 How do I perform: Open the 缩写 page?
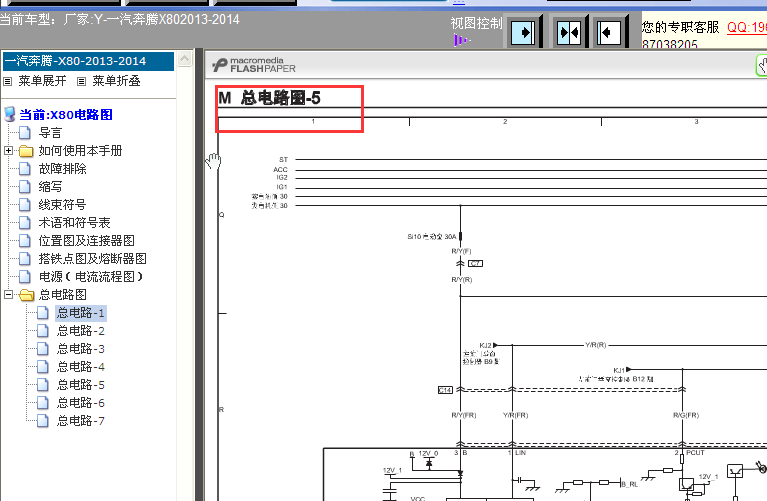point(50,187)
